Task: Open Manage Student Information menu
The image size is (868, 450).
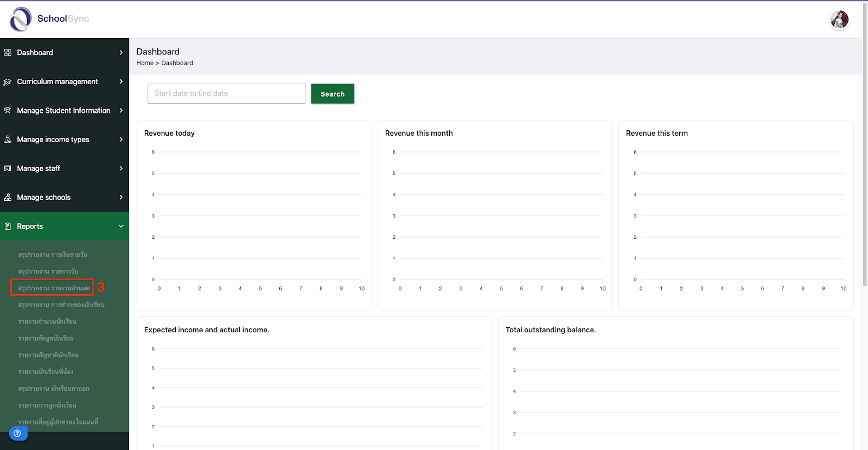Action: [65, 110]
